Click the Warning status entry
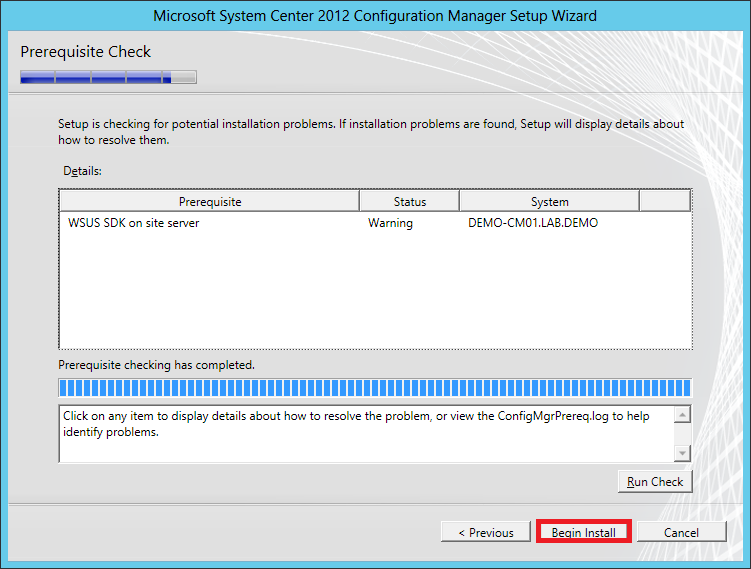751x569 pixels. point(390,223)
